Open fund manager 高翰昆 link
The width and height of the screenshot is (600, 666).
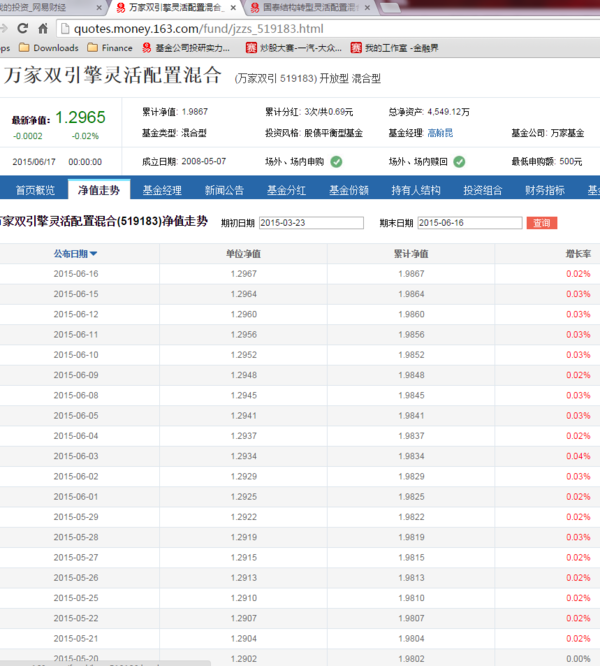tap(439, 133)
